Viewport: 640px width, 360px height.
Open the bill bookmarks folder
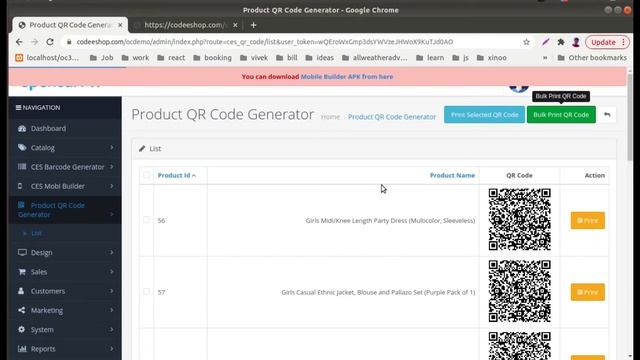[287, 58]
